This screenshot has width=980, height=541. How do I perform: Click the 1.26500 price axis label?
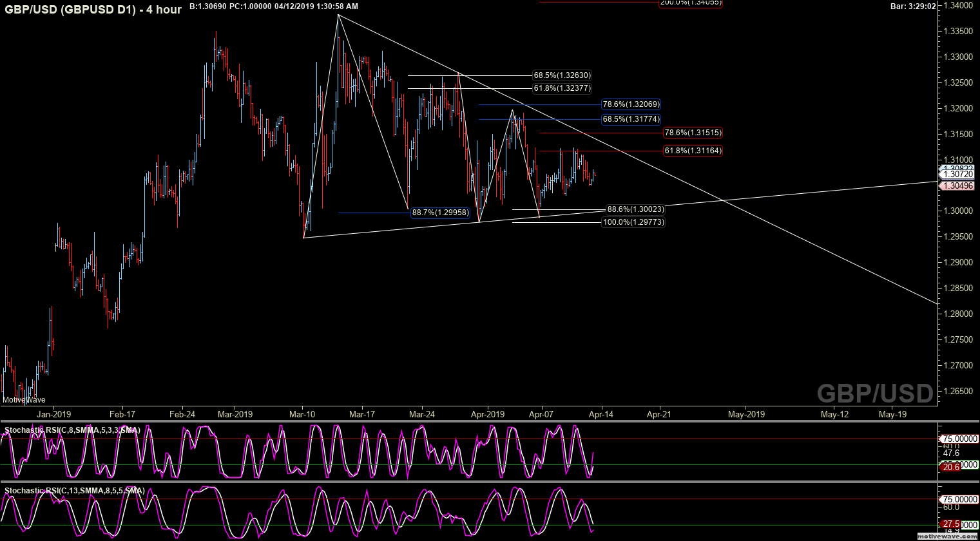point(957,391)
